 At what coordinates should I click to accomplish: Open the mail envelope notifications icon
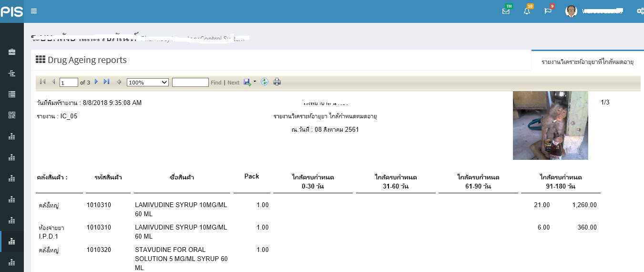click(506, 11)
